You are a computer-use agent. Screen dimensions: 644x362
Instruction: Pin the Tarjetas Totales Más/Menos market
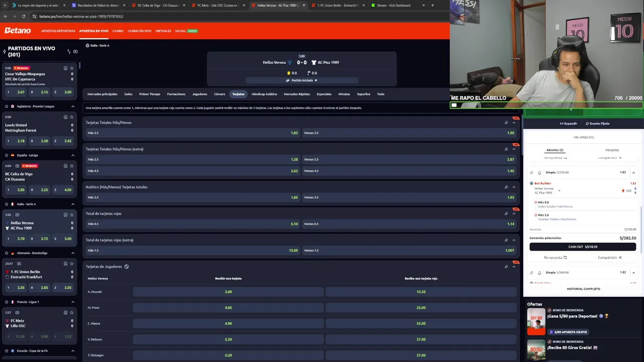(x=506, y=123)
